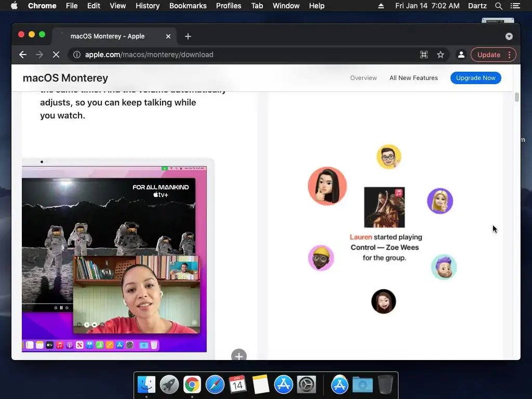Viewport: 532px width, 399px height.
Task: Click the macOS Monterey page title
Action: pos(65,78)
